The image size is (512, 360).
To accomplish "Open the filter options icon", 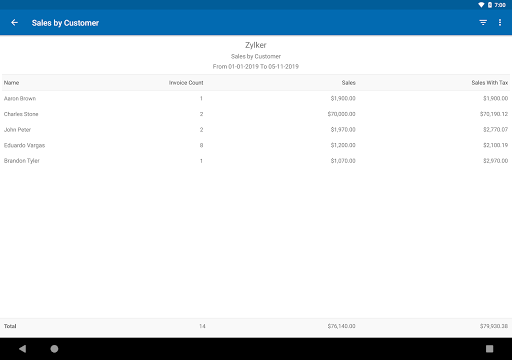I will (483, 23).
